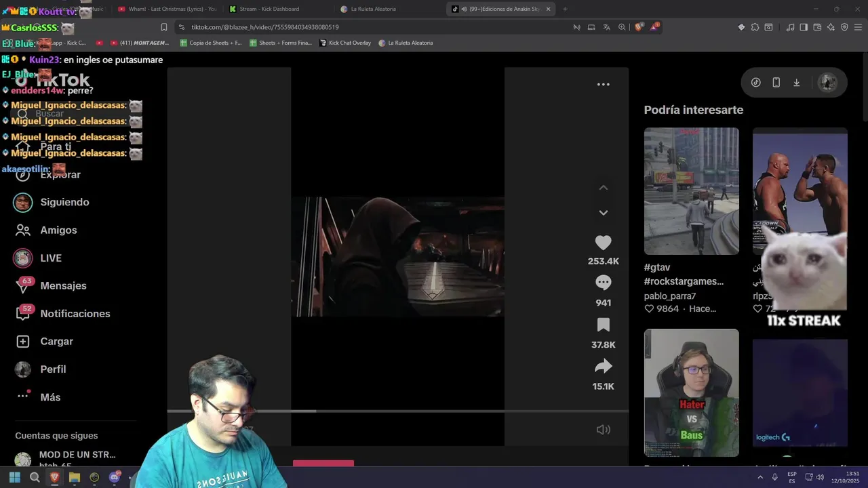This screenshot has height=488, width=868.
Task: Open the browser hamburger main menu
Action: [x=859, y=27]
